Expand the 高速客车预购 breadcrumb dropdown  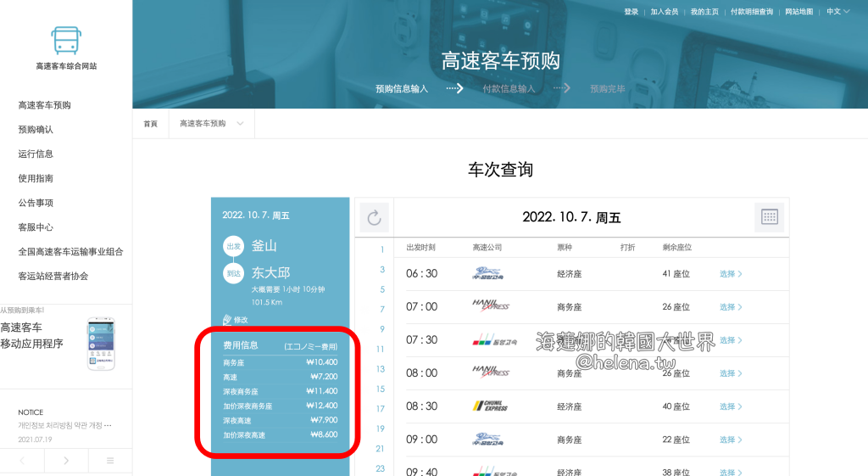click(211, 124)
